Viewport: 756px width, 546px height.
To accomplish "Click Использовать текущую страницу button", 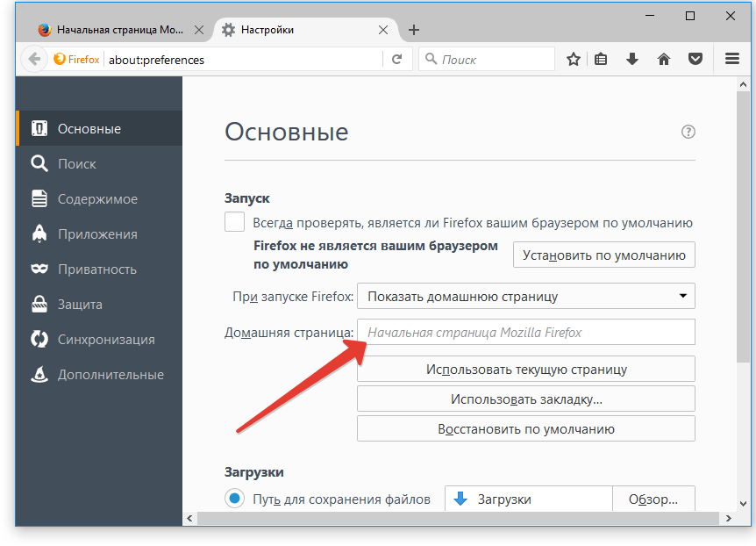I will 526,370.
